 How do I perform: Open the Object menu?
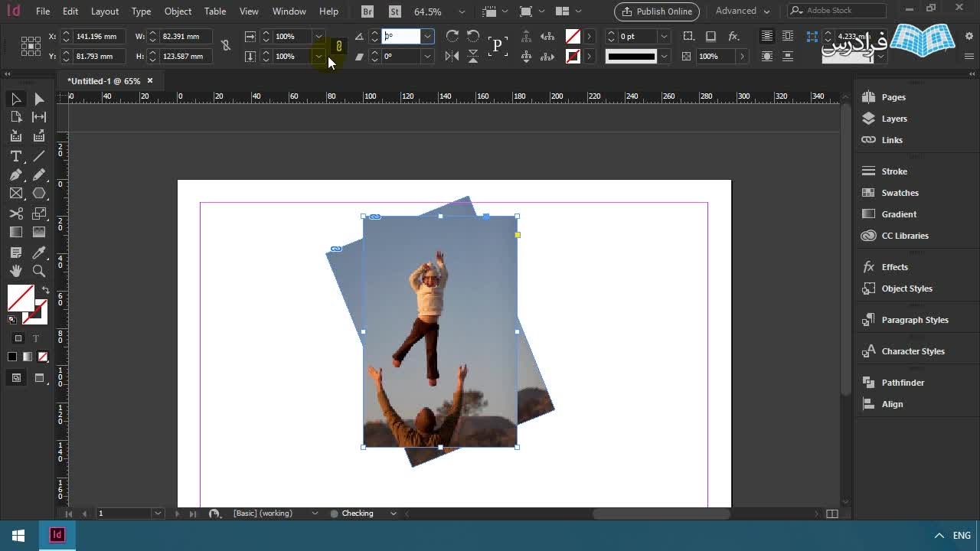click(178, 11)
